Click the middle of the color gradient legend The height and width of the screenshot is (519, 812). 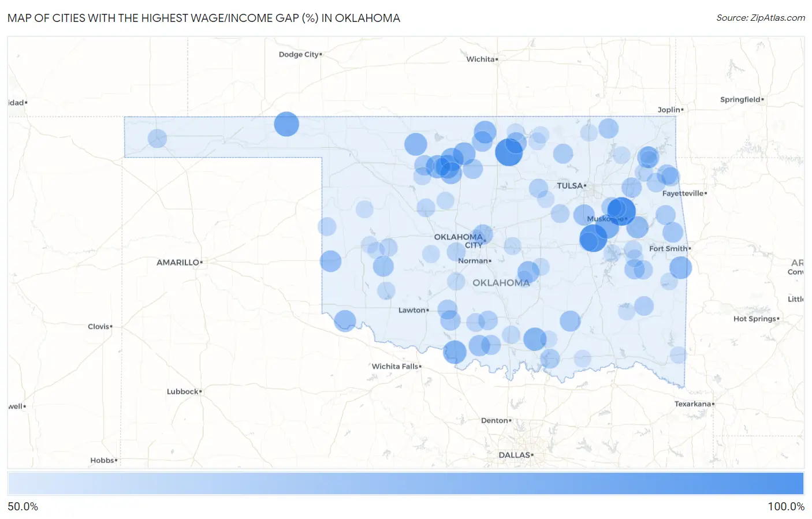(405, 484)
